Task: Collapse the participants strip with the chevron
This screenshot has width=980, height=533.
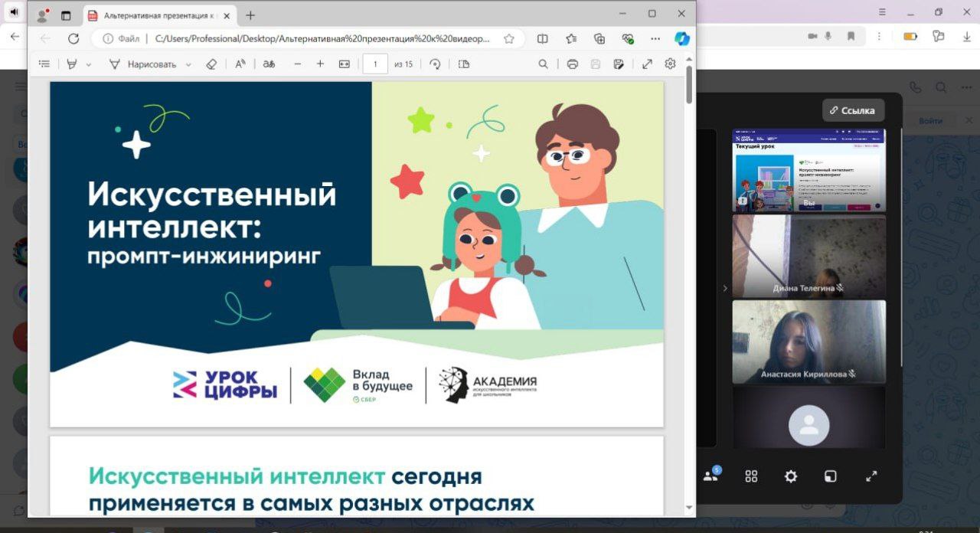Action: (725, 288)
